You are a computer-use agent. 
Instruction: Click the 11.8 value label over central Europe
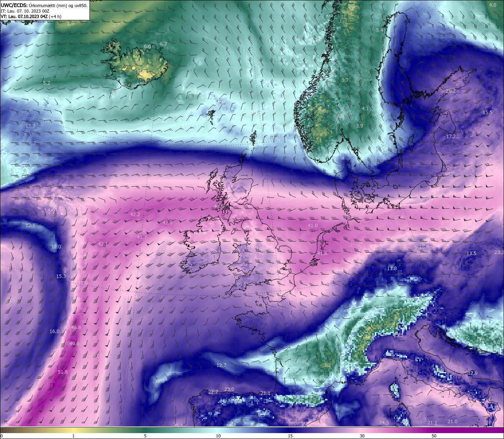[x=392, y=268]
